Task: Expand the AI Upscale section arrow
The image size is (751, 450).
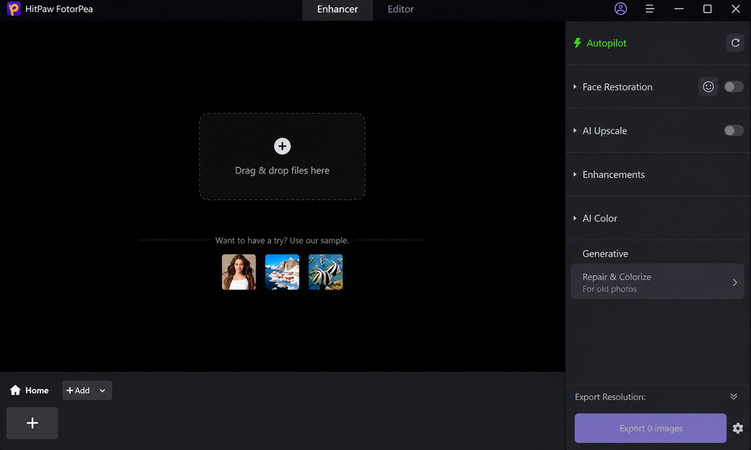Action: coord(575,130)
